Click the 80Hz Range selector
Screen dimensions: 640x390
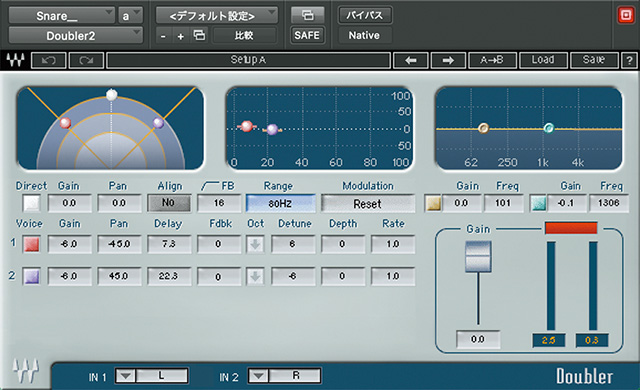point(280,203)
